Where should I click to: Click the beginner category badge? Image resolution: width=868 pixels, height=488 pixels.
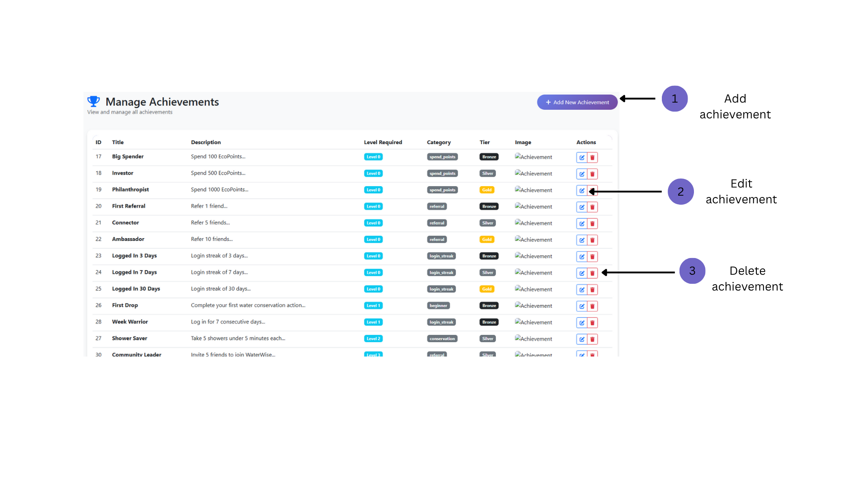(439, 305)
